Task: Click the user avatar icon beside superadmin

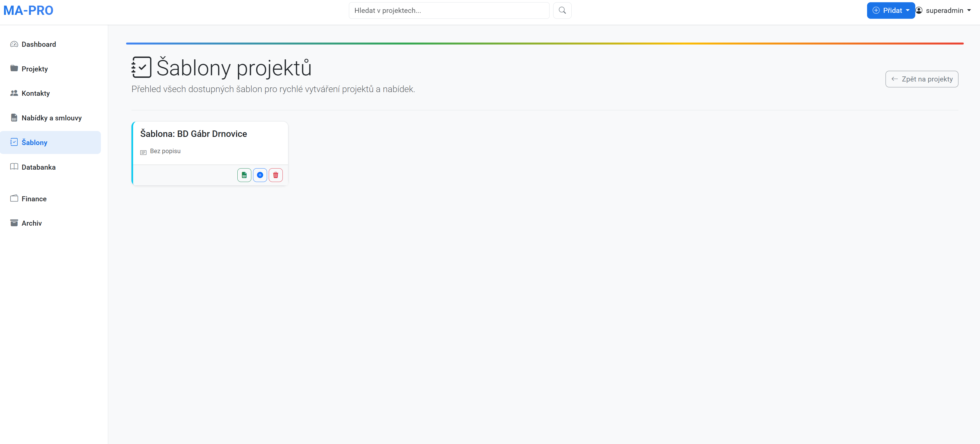Action: [x=919, y=10]
